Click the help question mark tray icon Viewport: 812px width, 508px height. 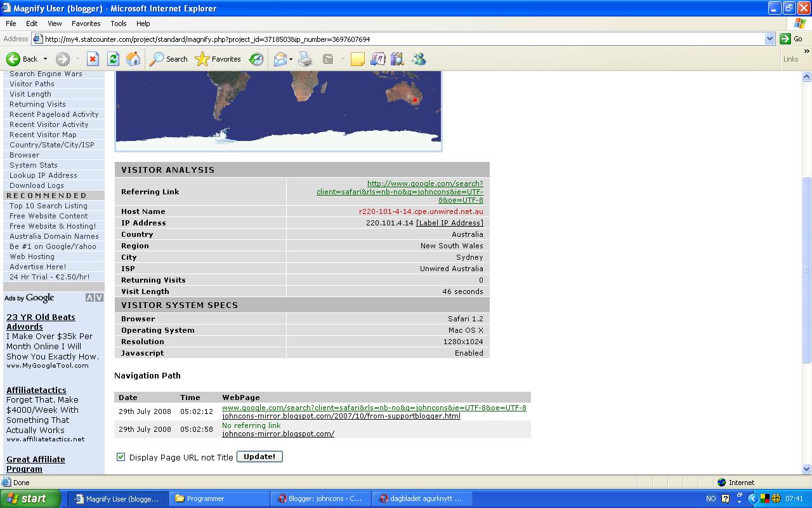click(x=725, y=498)
